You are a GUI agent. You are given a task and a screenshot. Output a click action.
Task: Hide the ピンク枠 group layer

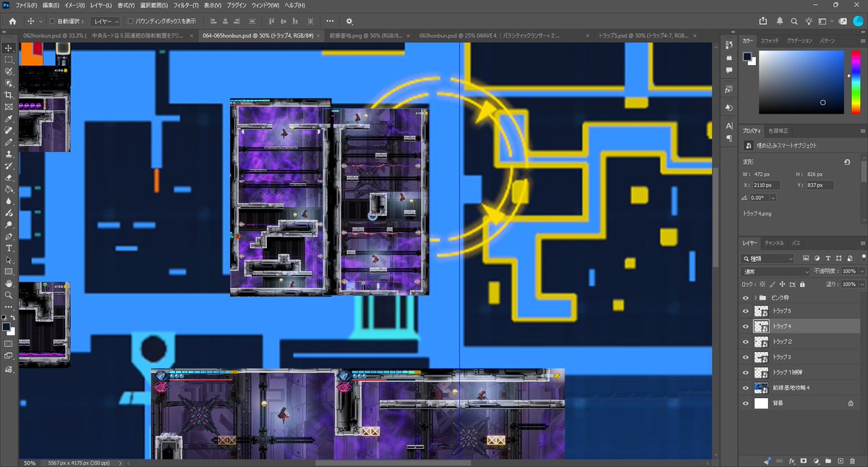pos(745,298)
